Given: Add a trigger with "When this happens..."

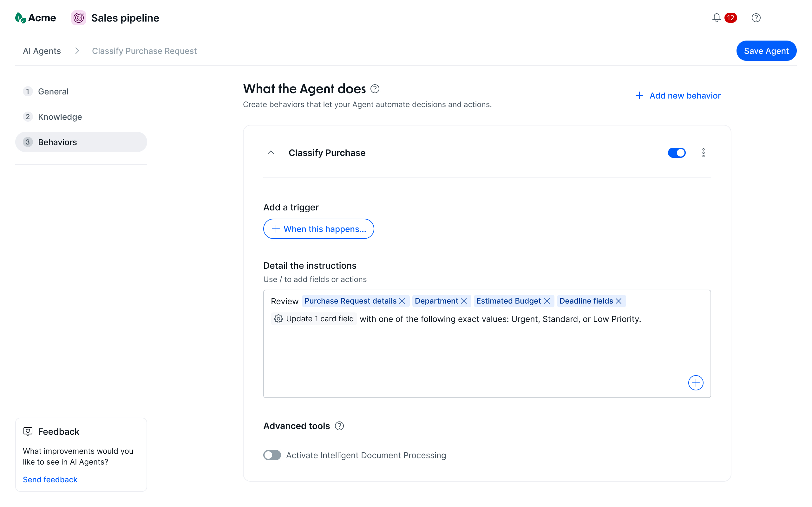Looking at the screenshot, I should [x=318, y=229].
